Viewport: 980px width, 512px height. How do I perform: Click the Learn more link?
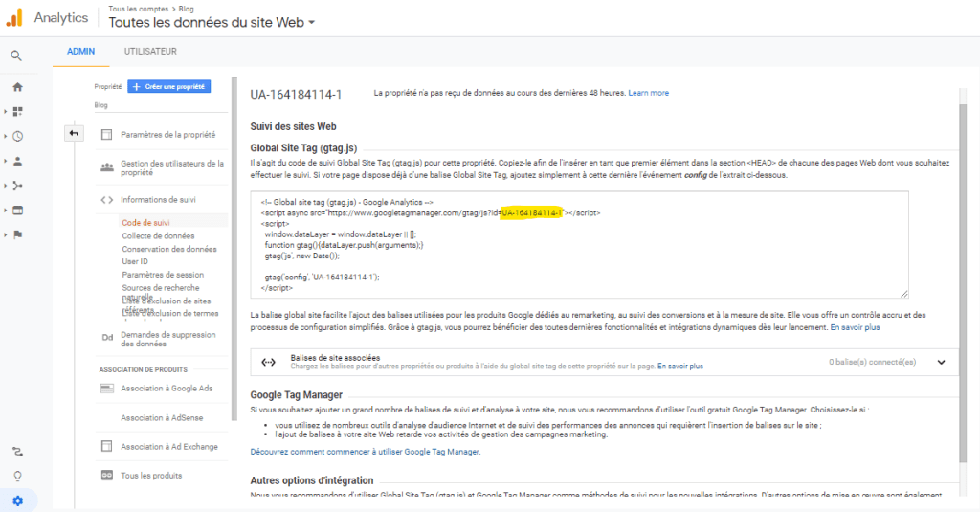648,93
